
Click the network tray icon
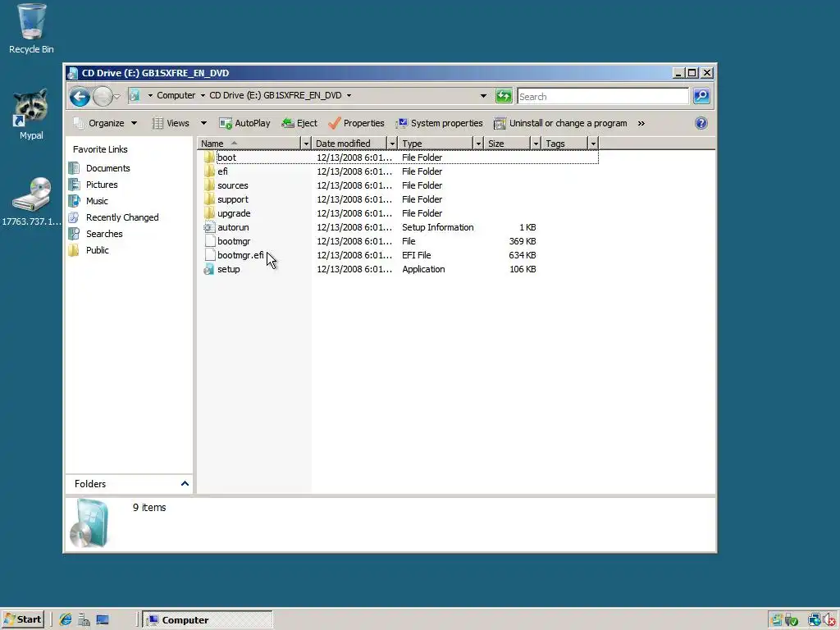pyautogui.click(x=815, y=620)
